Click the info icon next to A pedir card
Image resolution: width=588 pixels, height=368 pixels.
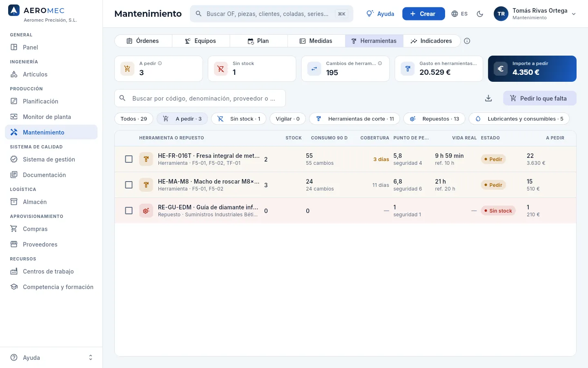[x=160, y=63]
